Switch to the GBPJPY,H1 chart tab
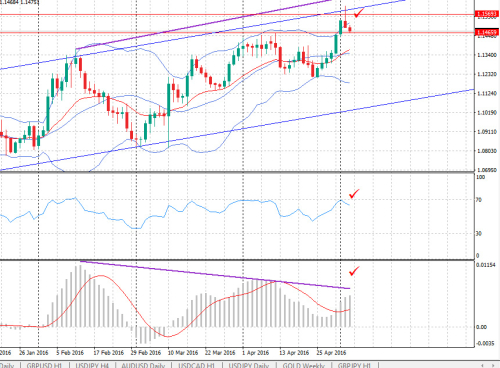This screenshot has height=368, width=500. [354, 365]
